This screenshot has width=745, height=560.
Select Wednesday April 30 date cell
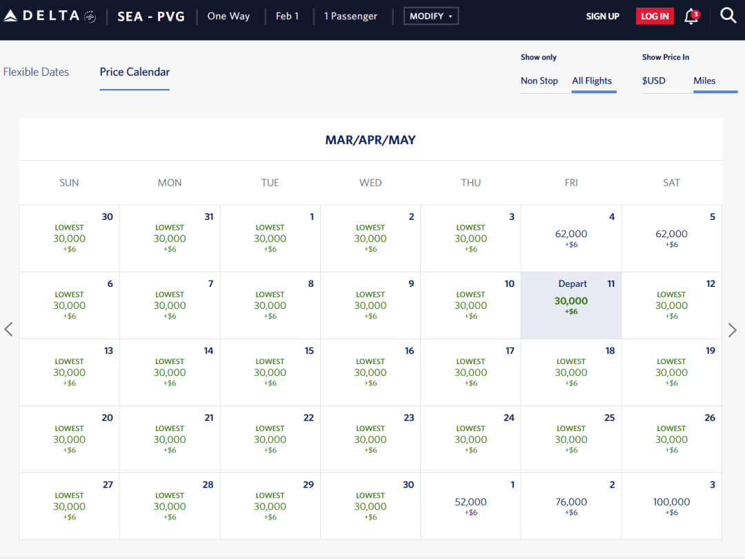(x=370, y=506)
